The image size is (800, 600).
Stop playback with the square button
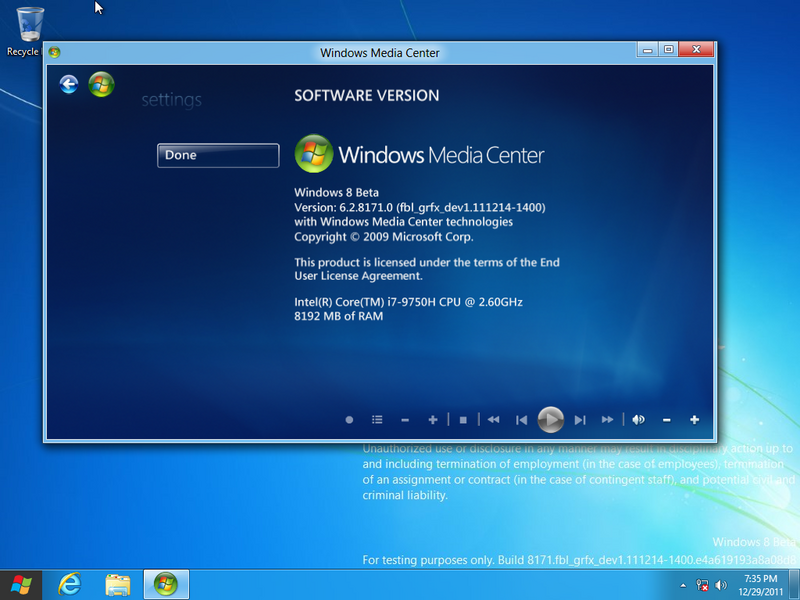[463, 420]
